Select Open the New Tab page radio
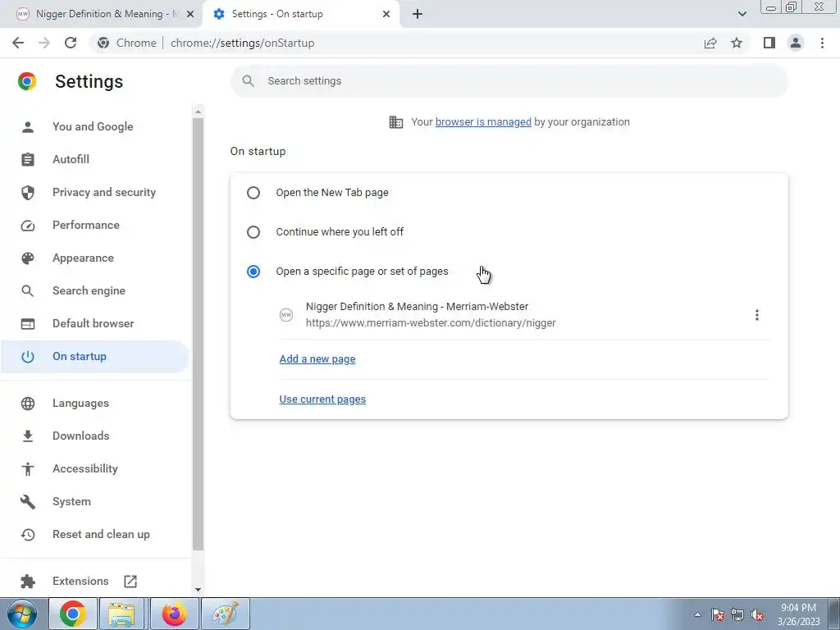The width and height of the screenshot is (840, 630). pos(253,192)
